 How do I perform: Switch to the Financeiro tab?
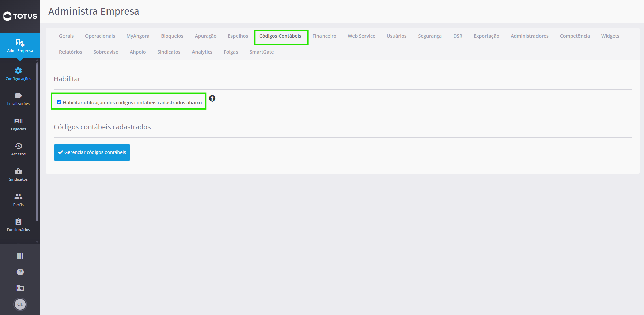pyautogui.click(x=324, y=36)
